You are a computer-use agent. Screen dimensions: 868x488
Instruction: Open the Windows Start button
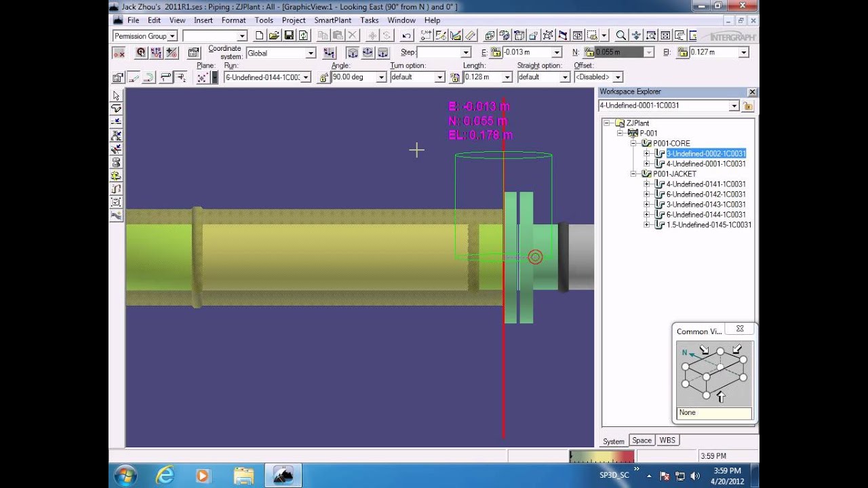tap(125, 475)
